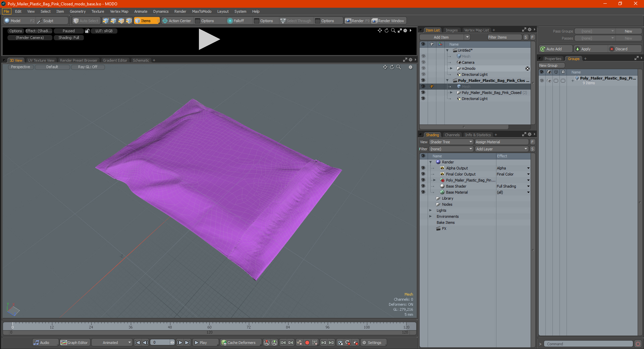Toggle visibility of Camera item

tap(423, 62)
